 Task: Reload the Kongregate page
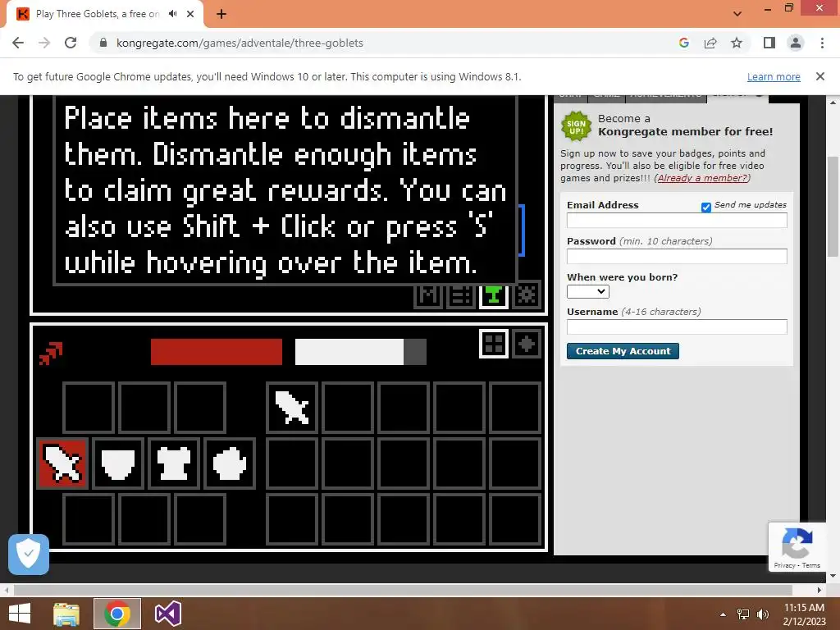[x=71, y=43]
